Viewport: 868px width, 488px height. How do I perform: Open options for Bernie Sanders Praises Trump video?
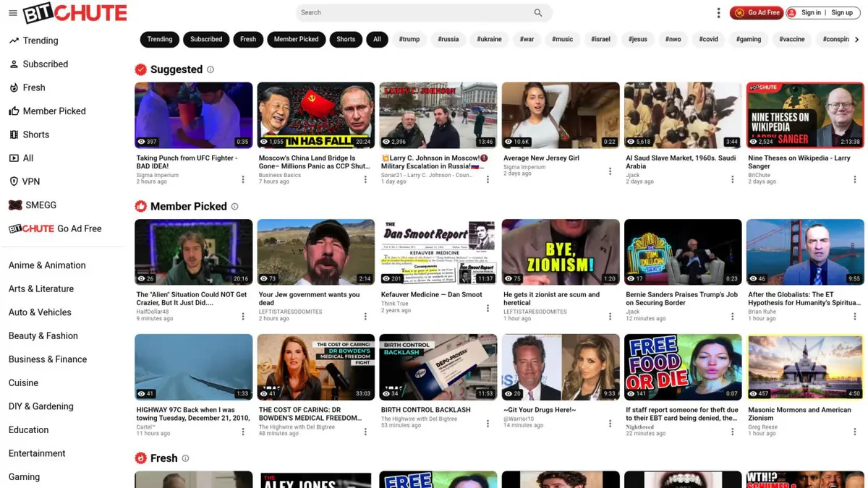tap(732, 316)
